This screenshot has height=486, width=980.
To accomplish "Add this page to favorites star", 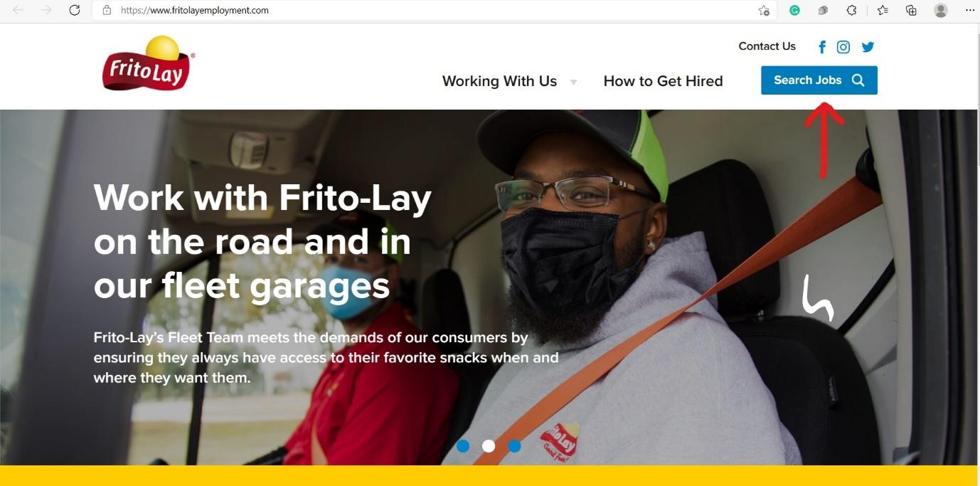I will 764,10.
